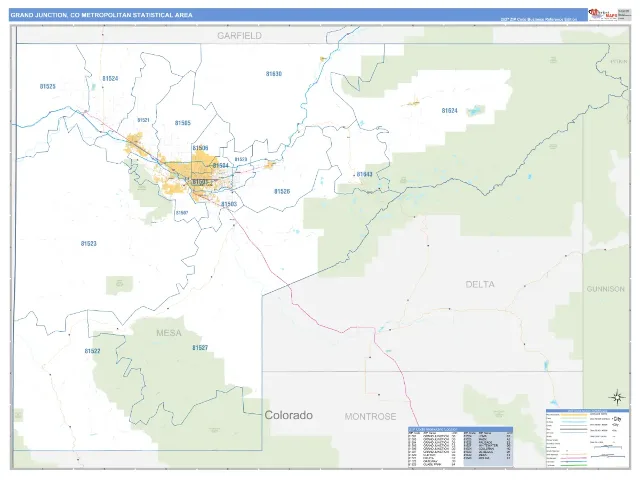Click the MESA county label

[x=169, y=333]
